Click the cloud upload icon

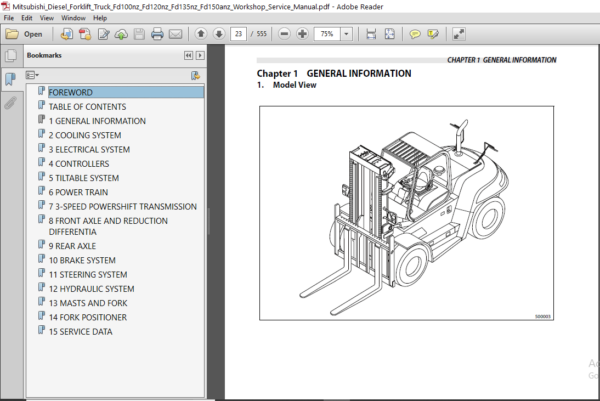[x=121, y=34]
